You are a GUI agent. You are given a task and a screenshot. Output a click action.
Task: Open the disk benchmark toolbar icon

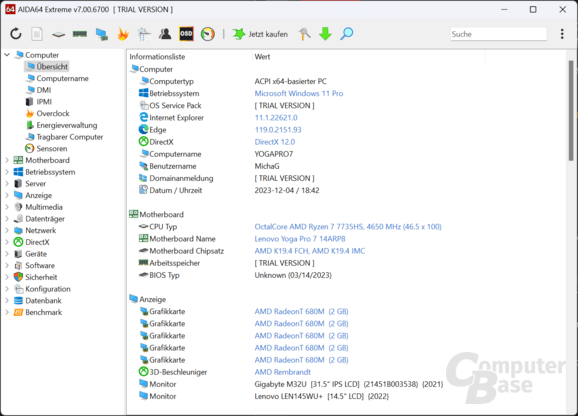58,34
